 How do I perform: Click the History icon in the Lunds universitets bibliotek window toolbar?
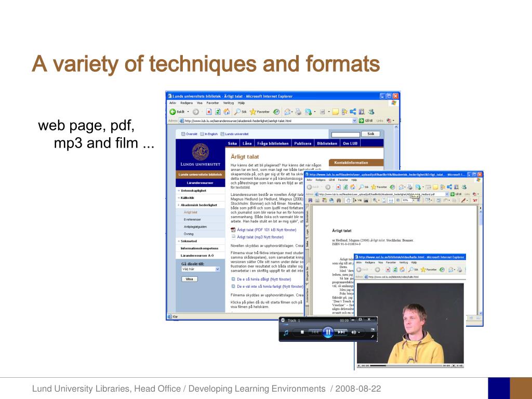coord(276,112)
